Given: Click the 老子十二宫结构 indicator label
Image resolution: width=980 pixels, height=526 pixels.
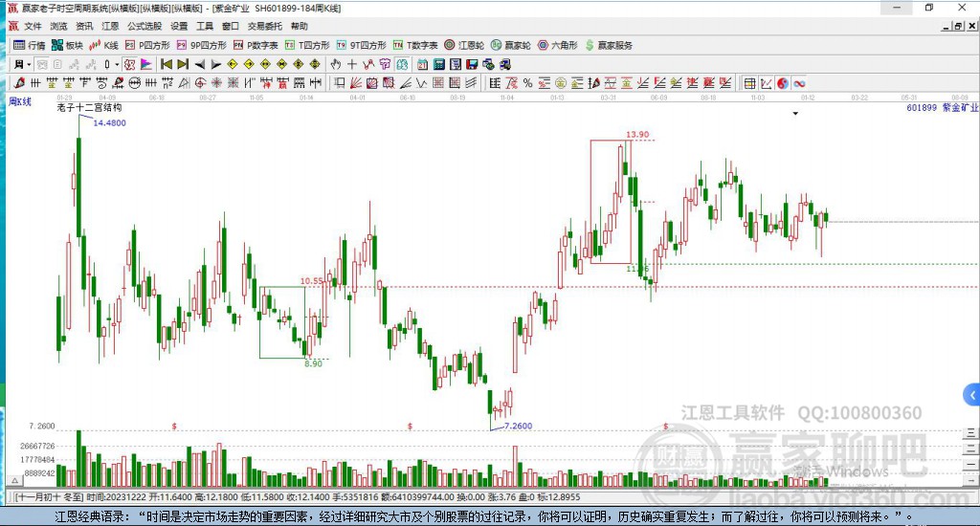Looking at the screenshot, I should pyautogui.click(x=89, y=107).
